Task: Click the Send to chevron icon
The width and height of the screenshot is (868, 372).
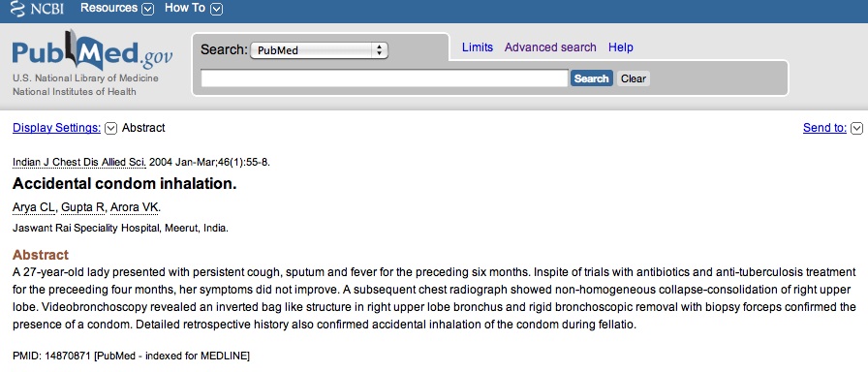Action: 856,129
